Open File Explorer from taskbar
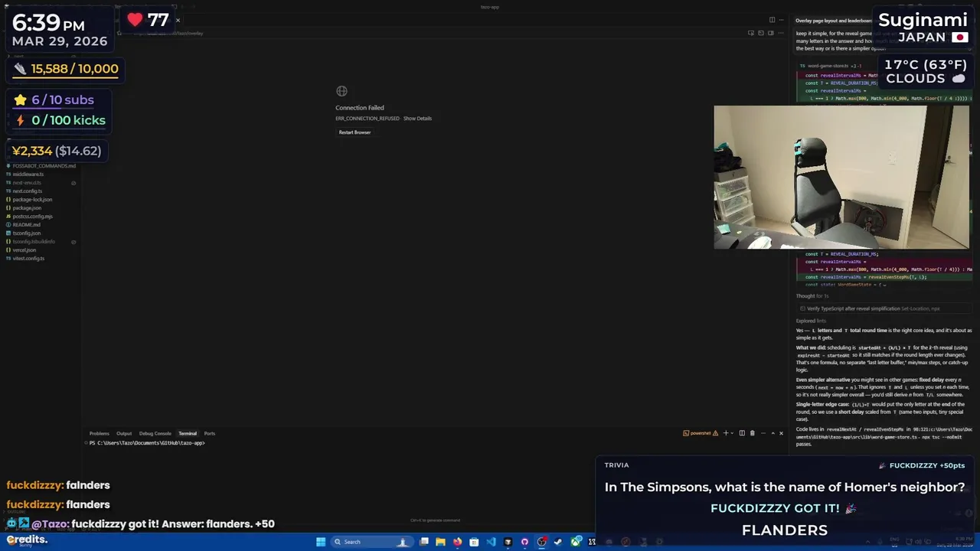Image resolution: width=980 pixels, height=551 pixels. click(x=440, y=542)
